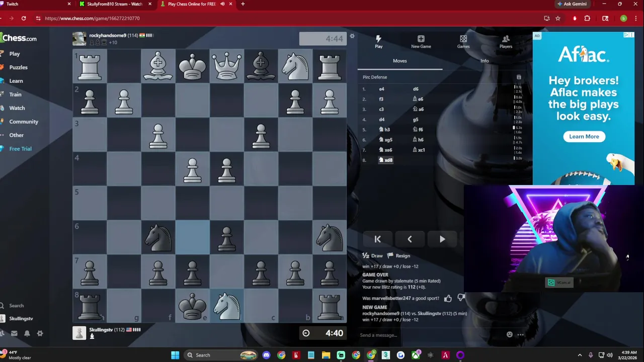Open Watch in the left sidebar
This screenshot has height=362, width=644.
(x=17, y=108)
